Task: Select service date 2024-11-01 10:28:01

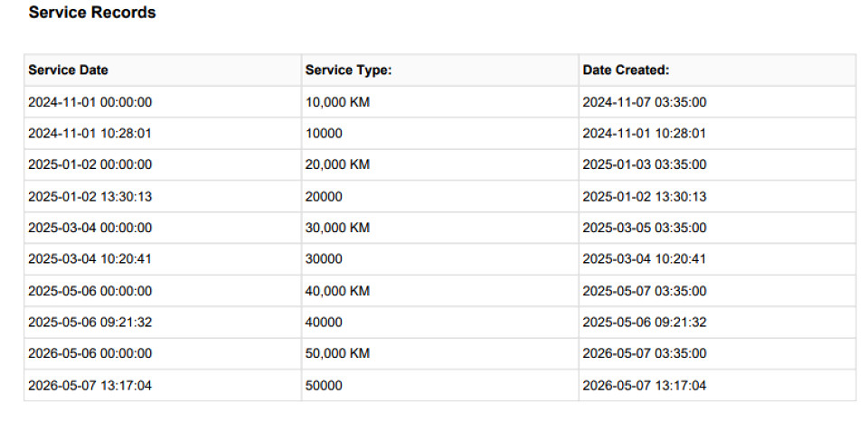Action: (x=90, y=134)
